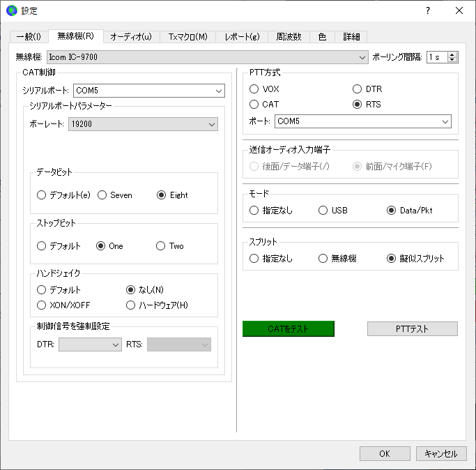This screenshot has width=476, height=470.
Task: Increase polling interval with up arrow
Action: (452, 54)
